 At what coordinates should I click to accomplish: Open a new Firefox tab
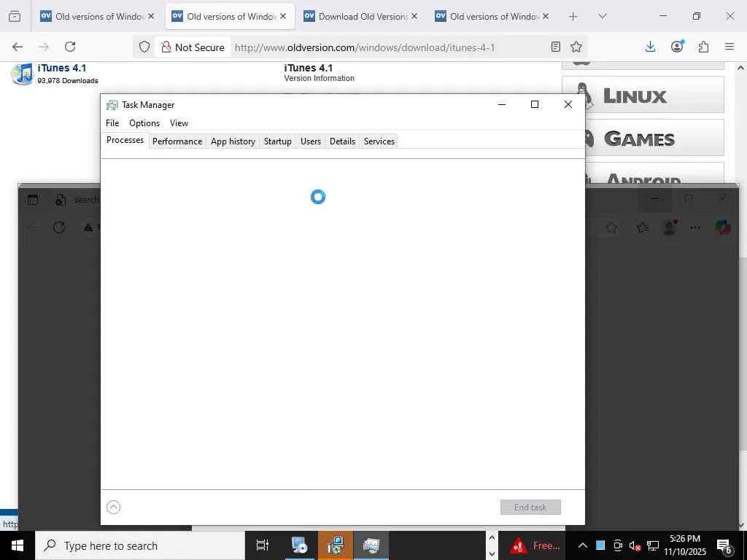[x=573, y=16]
